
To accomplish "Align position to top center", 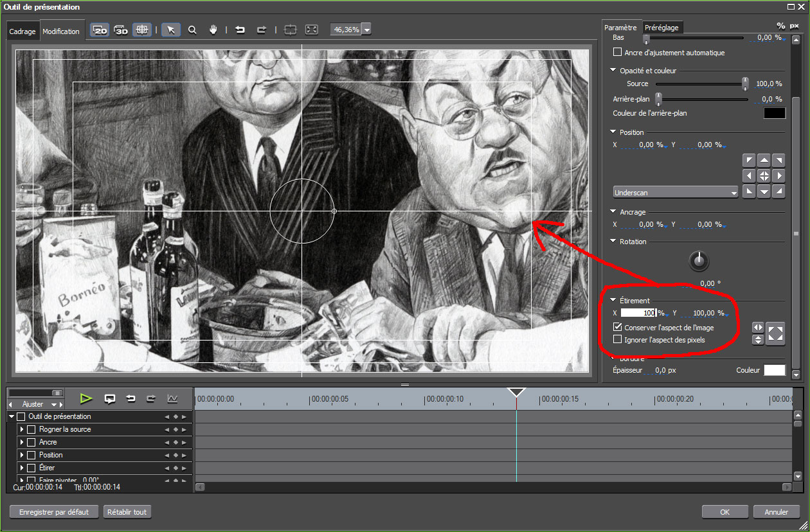I will 764,160.
